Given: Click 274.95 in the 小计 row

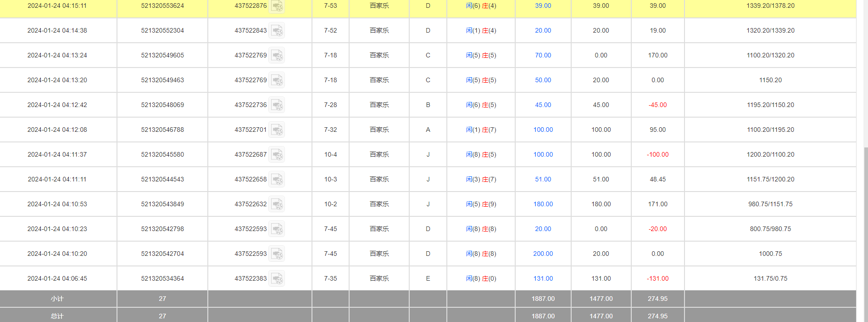Looking at the screenshot, I should click(x=657, y=299).
